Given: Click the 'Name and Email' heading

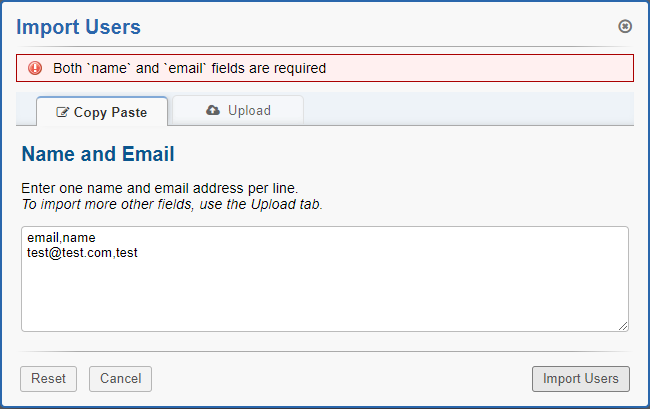Looking at the screenshot, I should pyautogui.click(x=98, y=154).
